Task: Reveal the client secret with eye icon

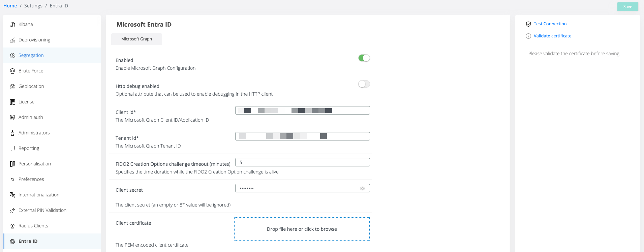Action: coord(362,189)
